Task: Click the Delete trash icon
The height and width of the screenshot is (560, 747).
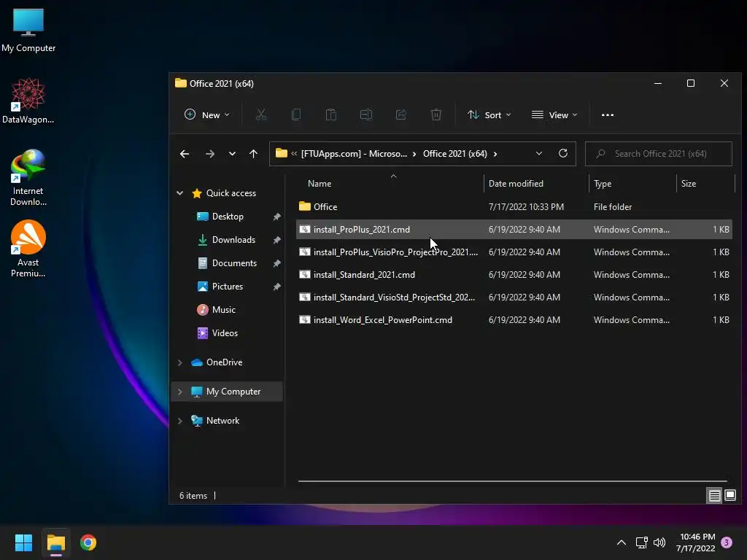Action: click(436, 114)
